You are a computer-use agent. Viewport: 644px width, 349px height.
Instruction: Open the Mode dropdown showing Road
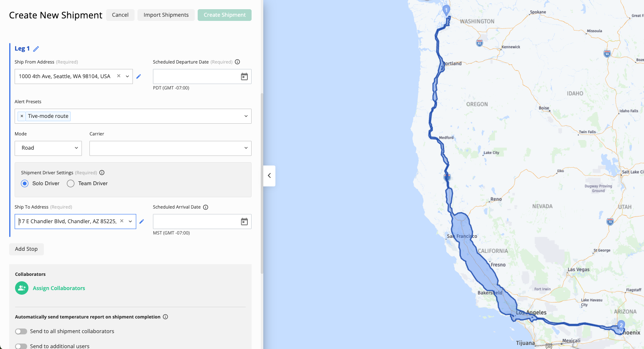pos(48,148)
